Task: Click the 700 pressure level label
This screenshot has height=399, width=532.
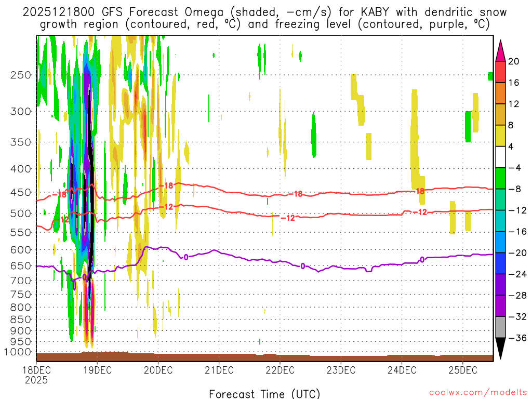Action: pyautogui.click(x=21, y=281)
